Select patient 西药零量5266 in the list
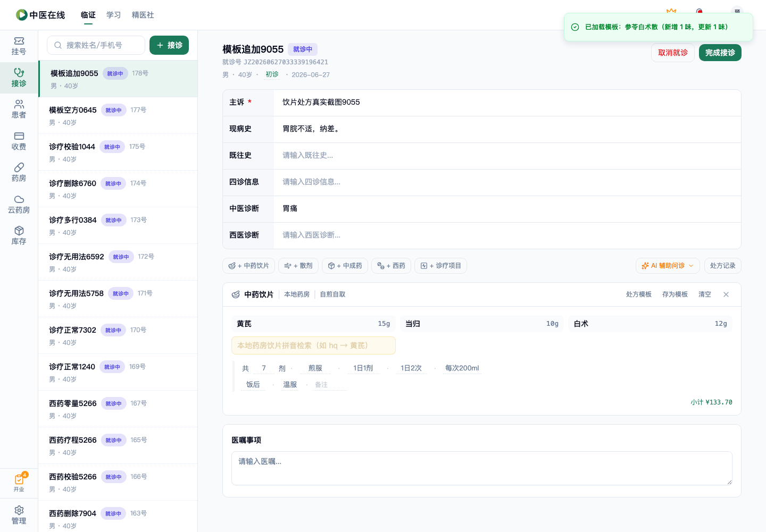The image size is (766, 532). [x=118, y=409]
